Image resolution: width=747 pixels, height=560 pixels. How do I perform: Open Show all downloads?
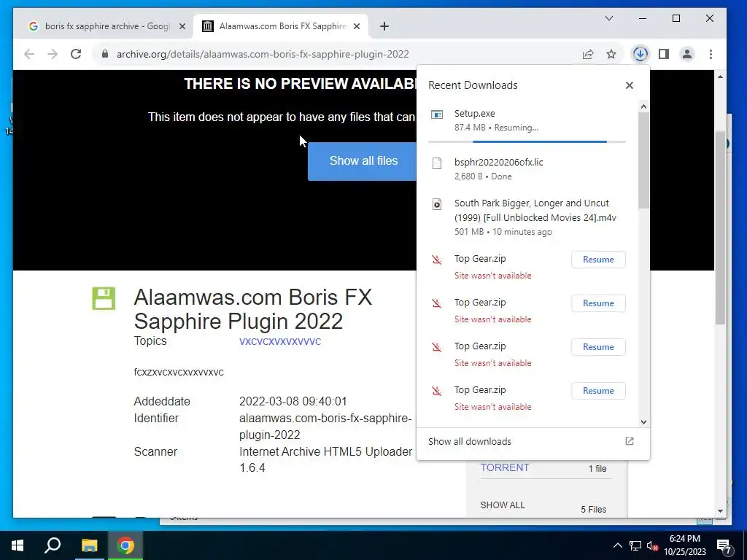[470, 441]
